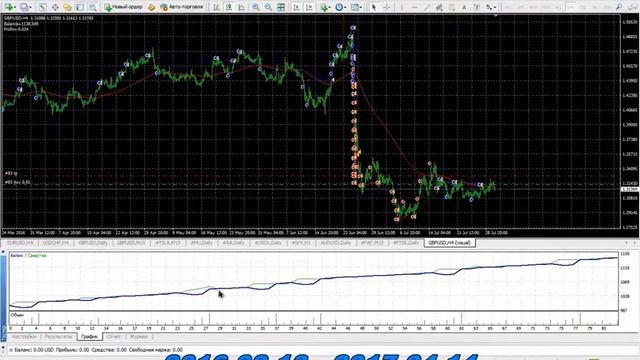
Task: Select the Fibonacci retracement tool
Action: (452, 7)
